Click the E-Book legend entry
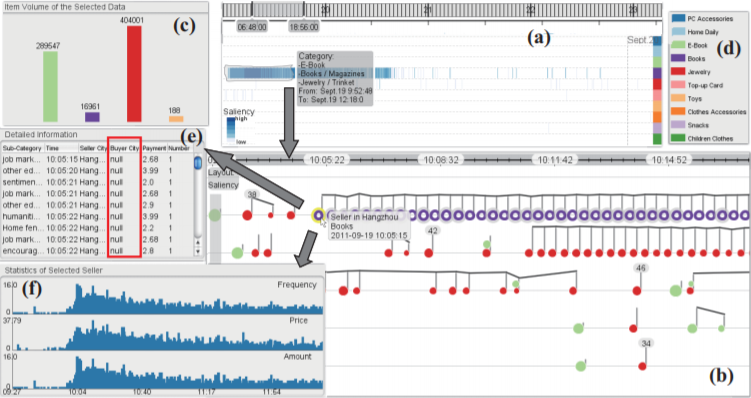 coord(690,45)
